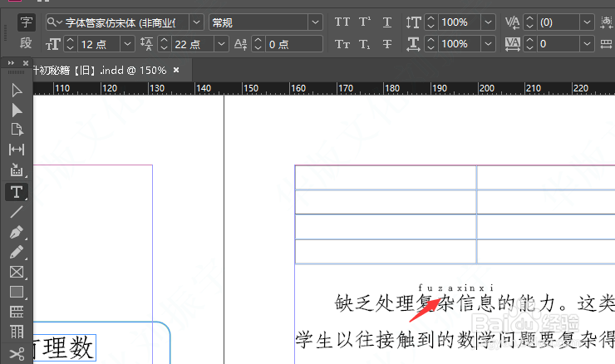Toggle Strikethrough formatting
The image size is (615, 364).
click(387, 44)
